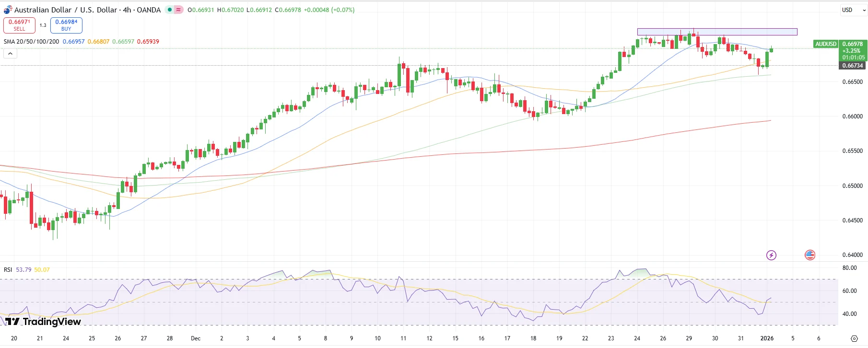This screenshot has height=348, width=868.
Task: Click the 1.3 spread value
Action: click(43, 25)
